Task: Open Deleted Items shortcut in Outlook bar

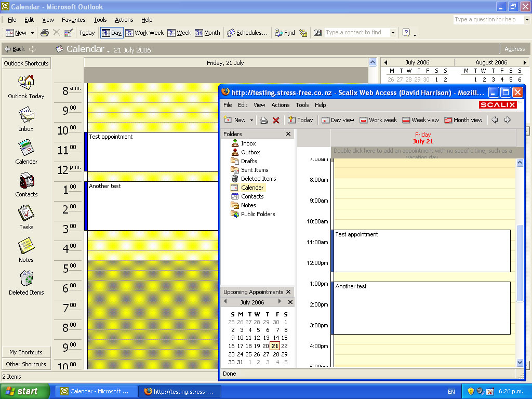Action: (26, 283)
